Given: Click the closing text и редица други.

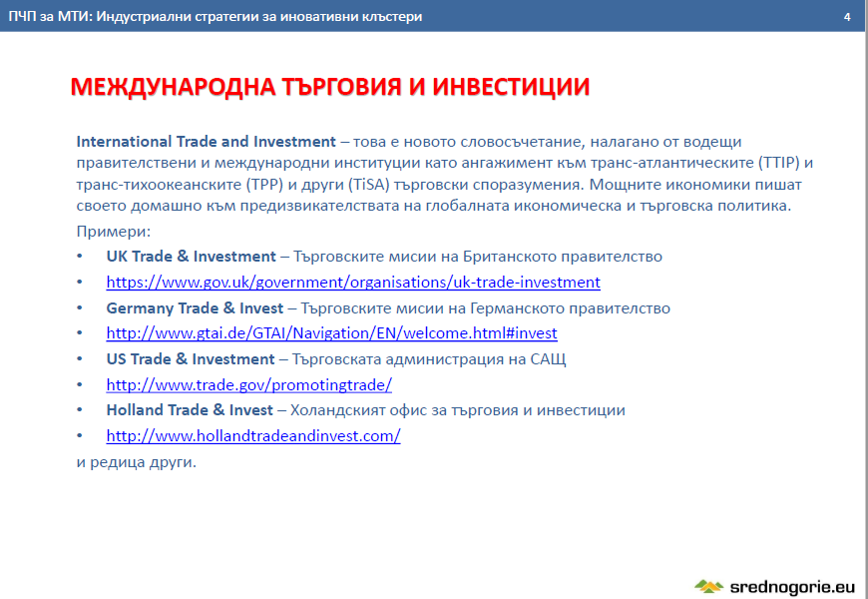Looking at the screenshot, I should coord(137,461).
